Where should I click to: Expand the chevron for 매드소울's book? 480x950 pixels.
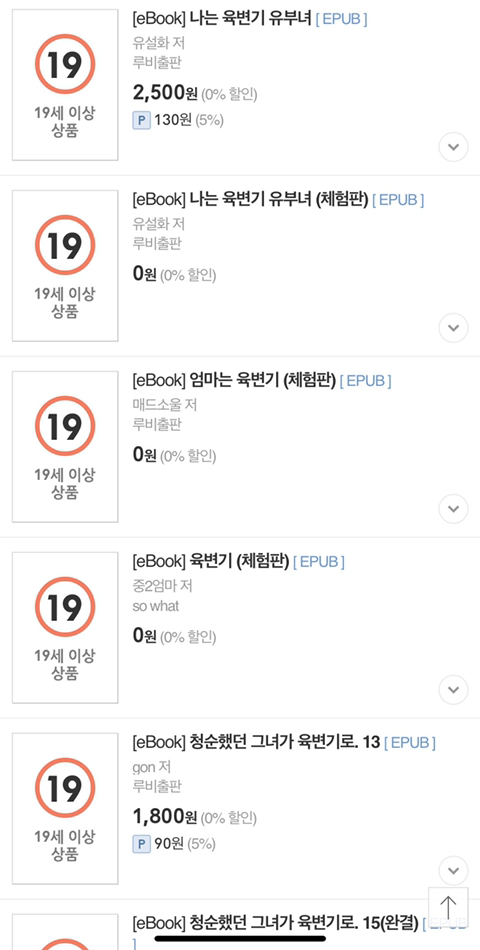coord(453,509)
